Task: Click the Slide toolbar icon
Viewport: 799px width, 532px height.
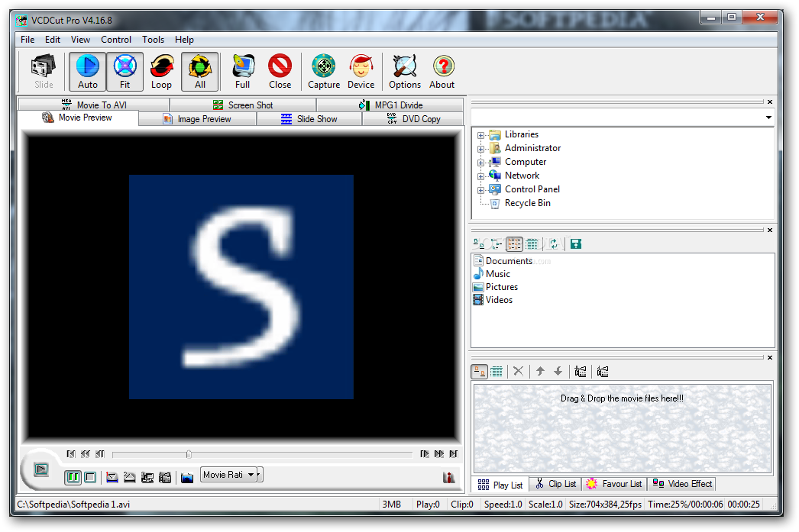Action: point(44,72)
